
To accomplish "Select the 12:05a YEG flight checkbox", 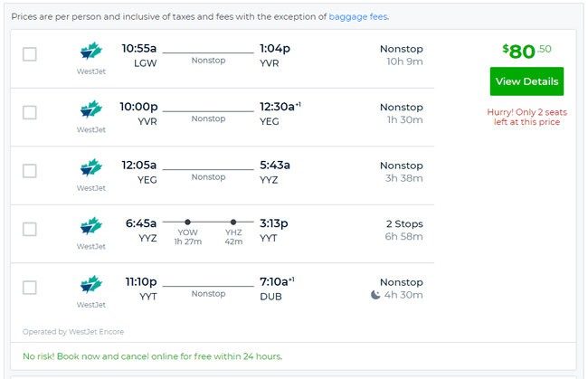I will pyautogui.click(x=30, y=171).
